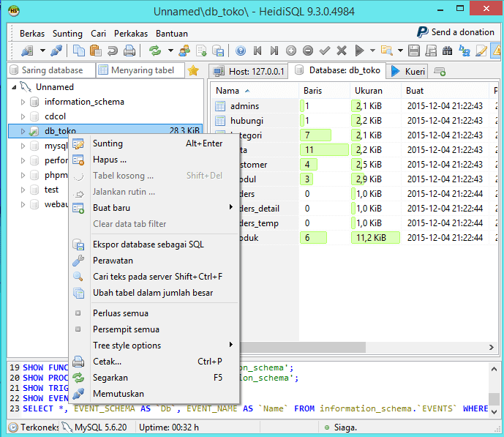Expand the db_toko database node

pyautogui.click(x=23, y=131)
